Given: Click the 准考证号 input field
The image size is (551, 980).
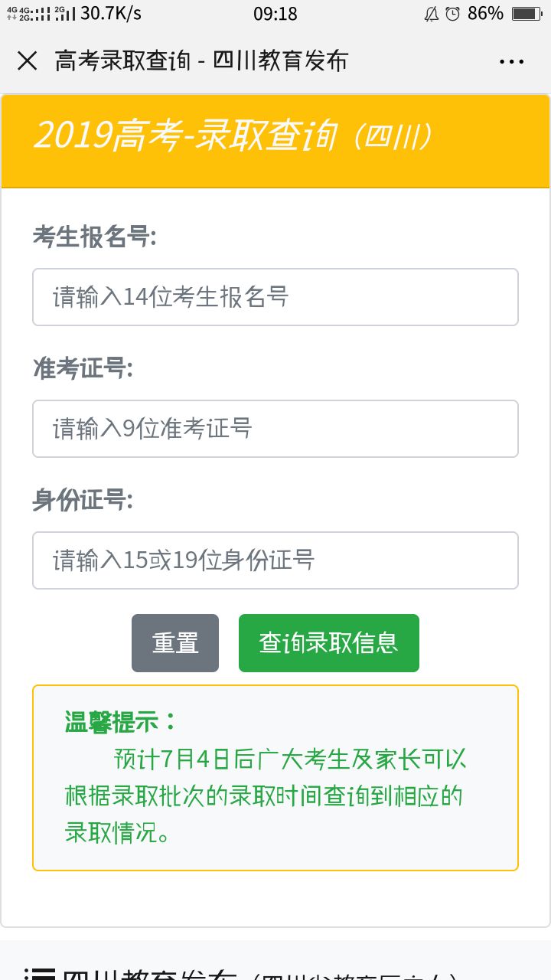Looking at the screenshot, I should tap(275, 429).
